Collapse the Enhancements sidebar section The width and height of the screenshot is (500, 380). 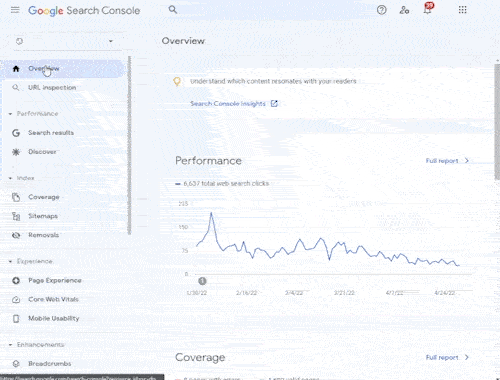click(10, 345)
